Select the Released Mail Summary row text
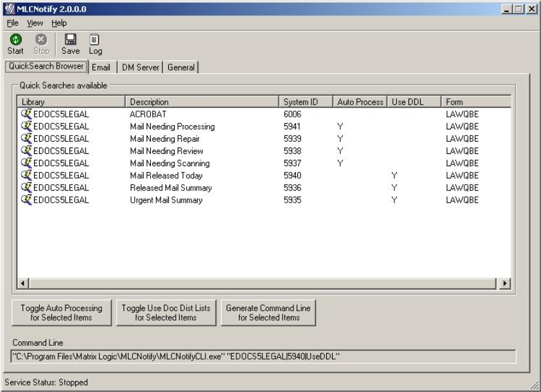The width and height of the screenshot is (542, 392). (x=171, y=187)
